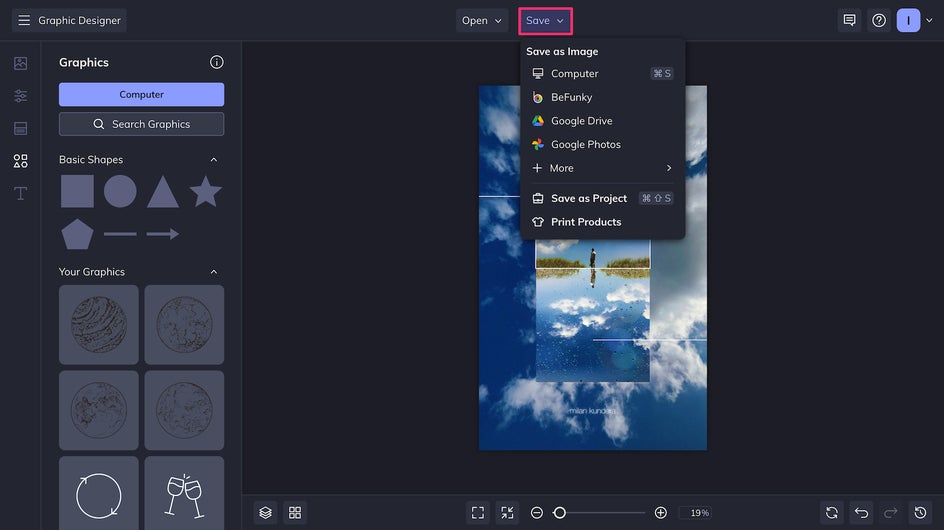Click the Graphic Designer title button
This screenshot has width=944, height=530.
[x=69, y=20]
